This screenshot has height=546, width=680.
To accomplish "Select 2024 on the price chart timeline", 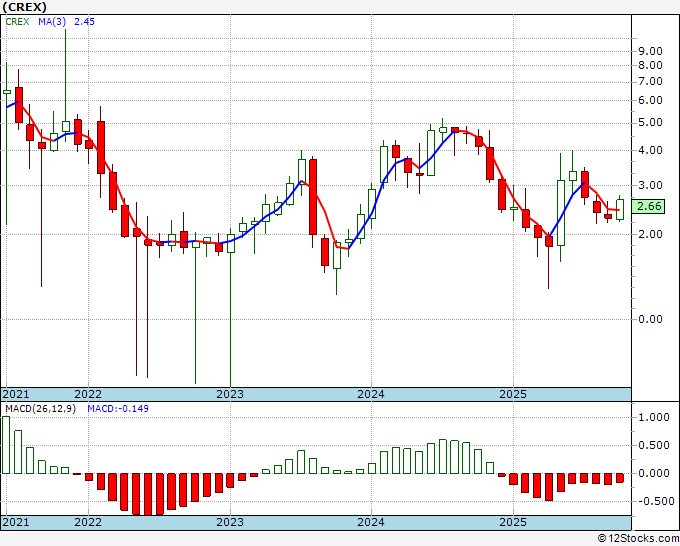I will pyautogui.click(x=371, y=394).
